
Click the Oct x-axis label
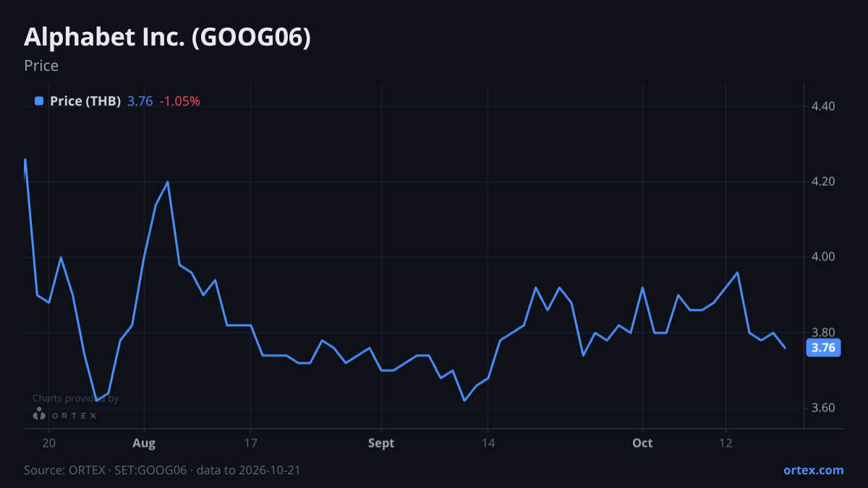(x=642, y=443)
